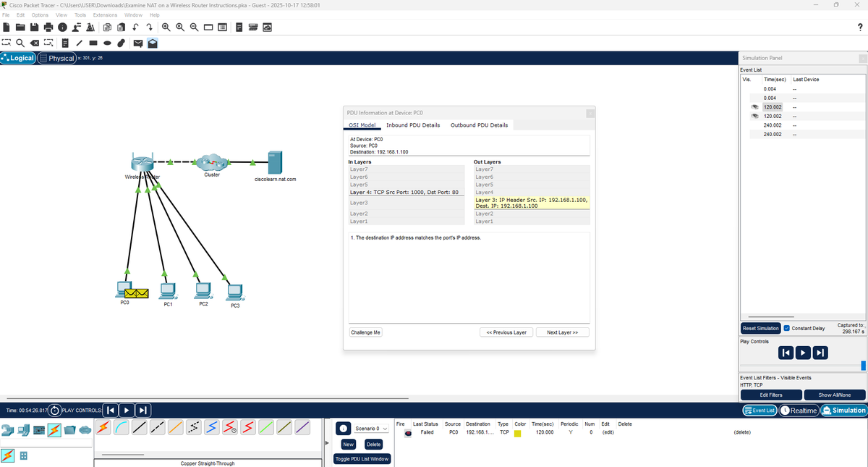This screenshot has height=467, width=868.
Task: Click the ciscolearn.nat.com server icon
Action: click(x=275, y=162)
